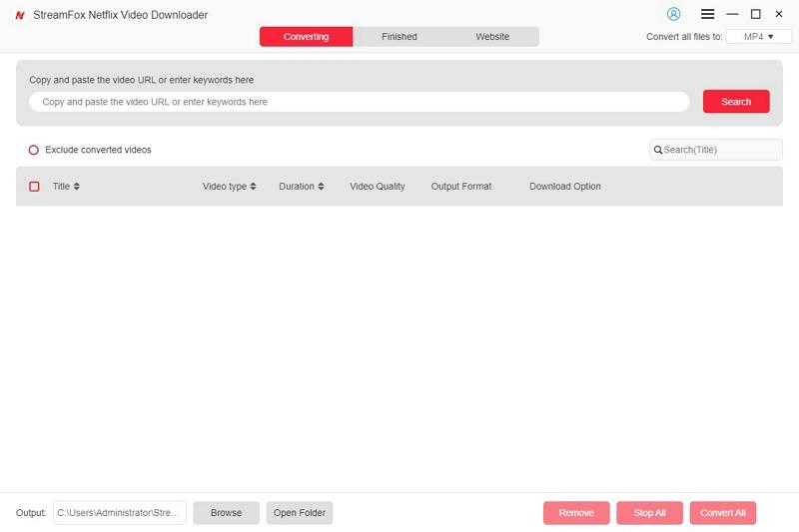The image size is (799, 532).
Task: Click the output path field
Action: pyautogui.click(x=120, y=513)
